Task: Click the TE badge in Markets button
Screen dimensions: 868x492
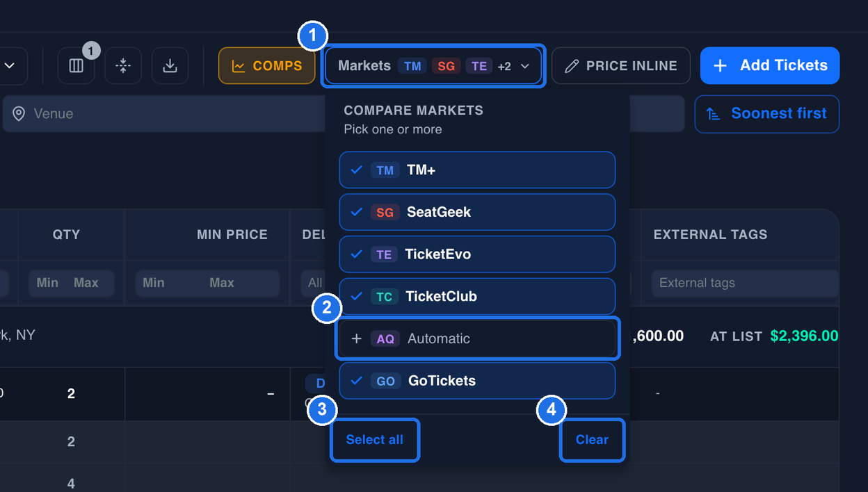Action: pos(479,66)
